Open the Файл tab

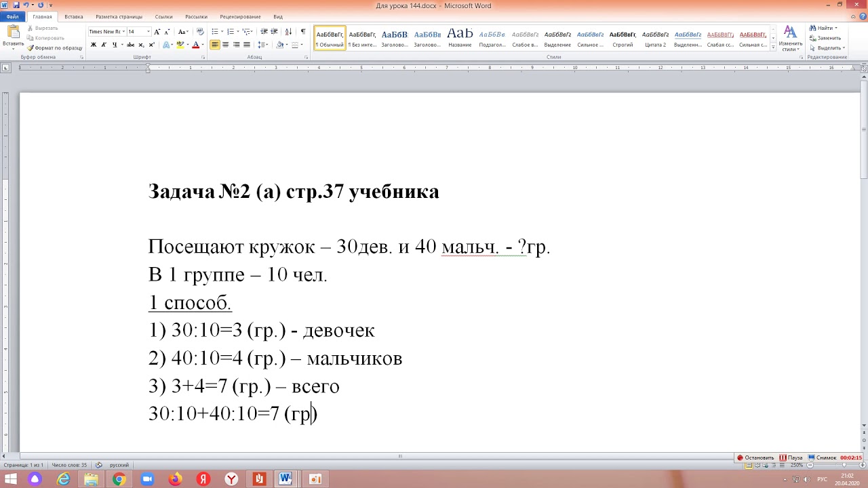point(12,16)
